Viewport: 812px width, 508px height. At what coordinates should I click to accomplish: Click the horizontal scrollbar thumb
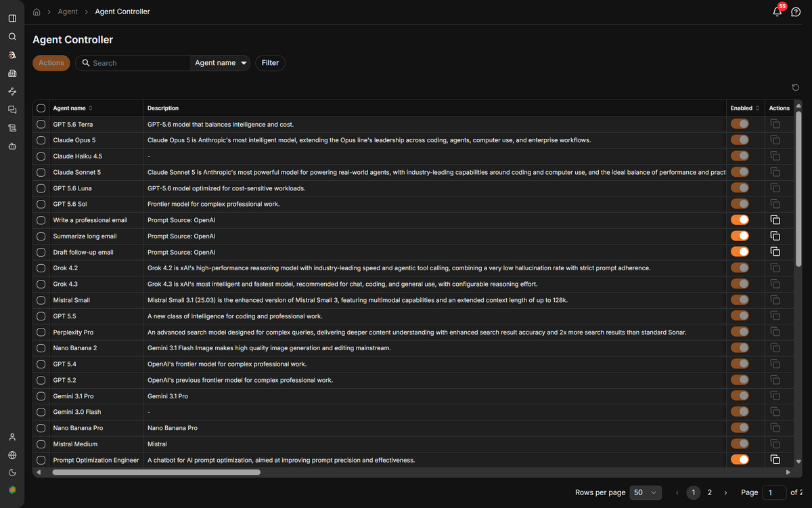[156, 472]
